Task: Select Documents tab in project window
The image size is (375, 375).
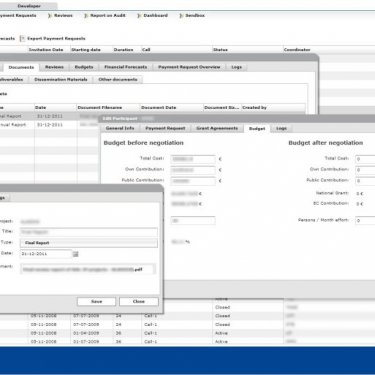Action: [21, 67]
